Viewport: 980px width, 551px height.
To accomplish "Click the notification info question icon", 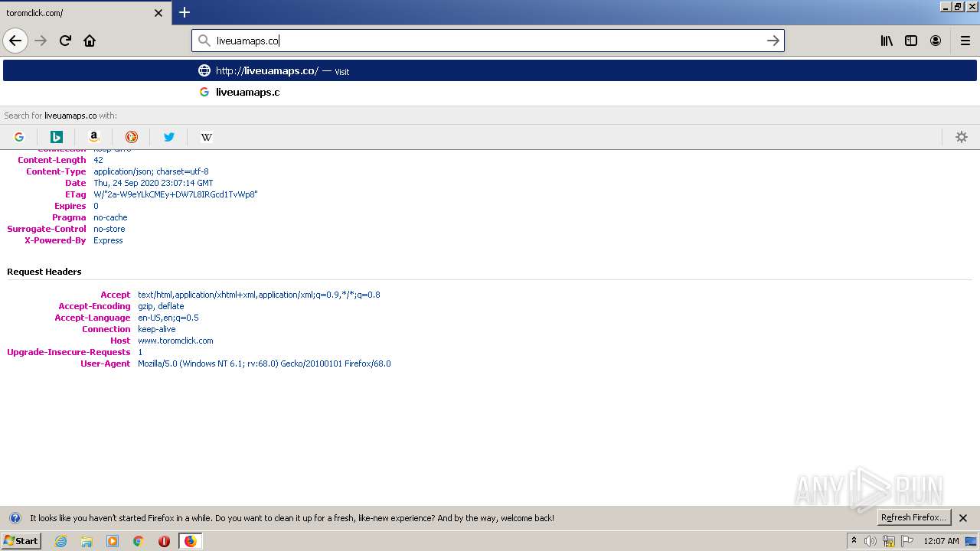I will (x=15, y=518).
